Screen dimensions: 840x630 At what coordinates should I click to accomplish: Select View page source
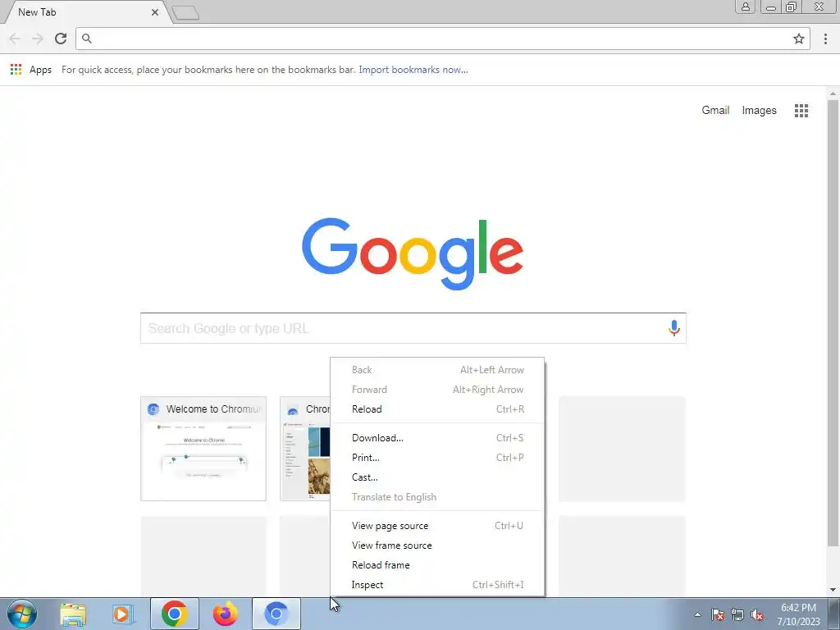pyautogui.click(x=437, y=526)
